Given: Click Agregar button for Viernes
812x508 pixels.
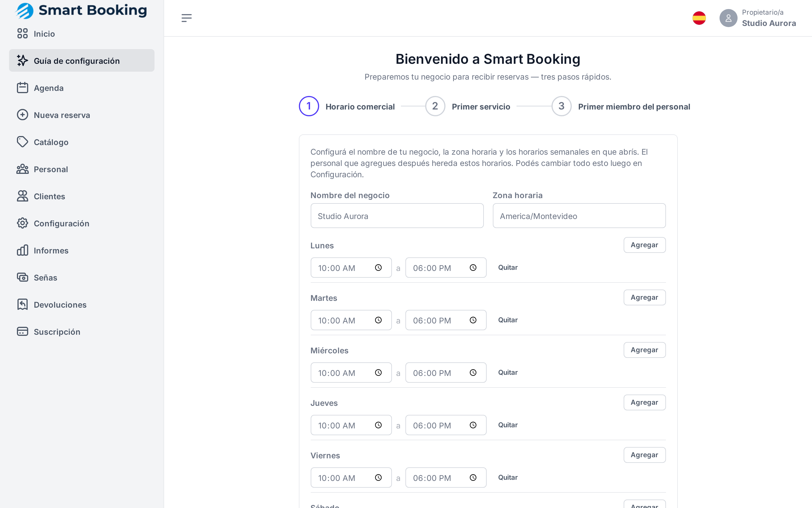Looking at the screenshot, I should (645, 455).
